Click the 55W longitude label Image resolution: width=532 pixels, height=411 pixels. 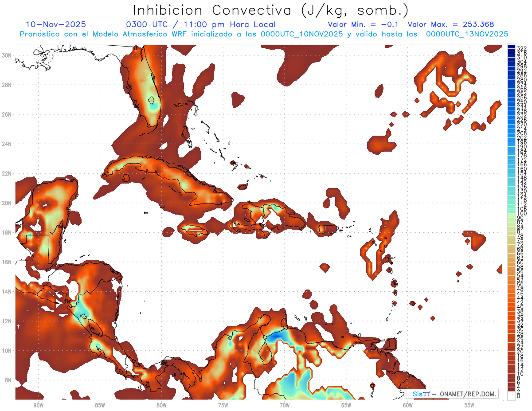469,405
